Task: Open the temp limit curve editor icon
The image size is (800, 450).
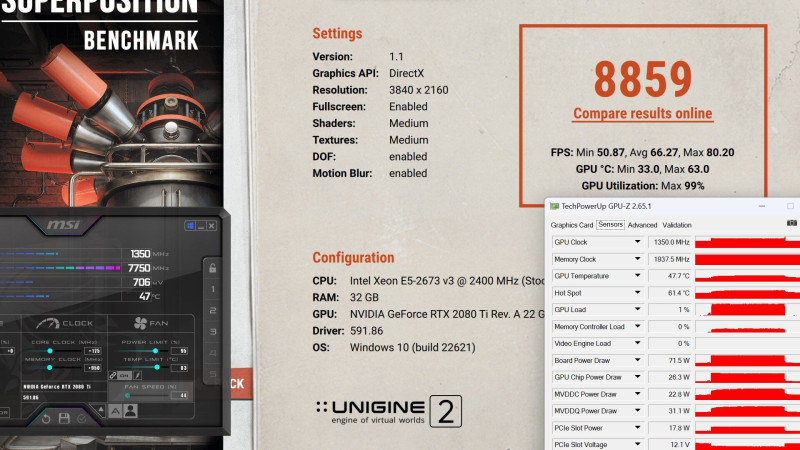Action: pos(137,376)
